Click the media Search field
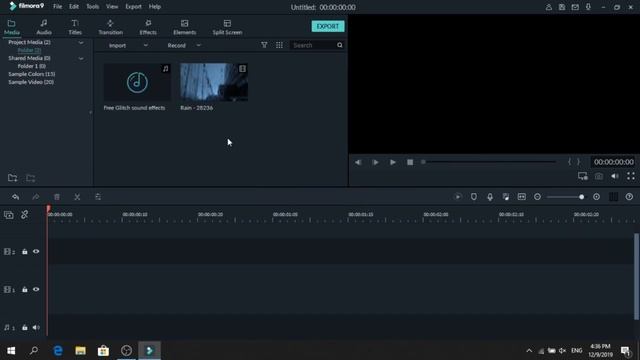640x360 pixels. (313, 45)
